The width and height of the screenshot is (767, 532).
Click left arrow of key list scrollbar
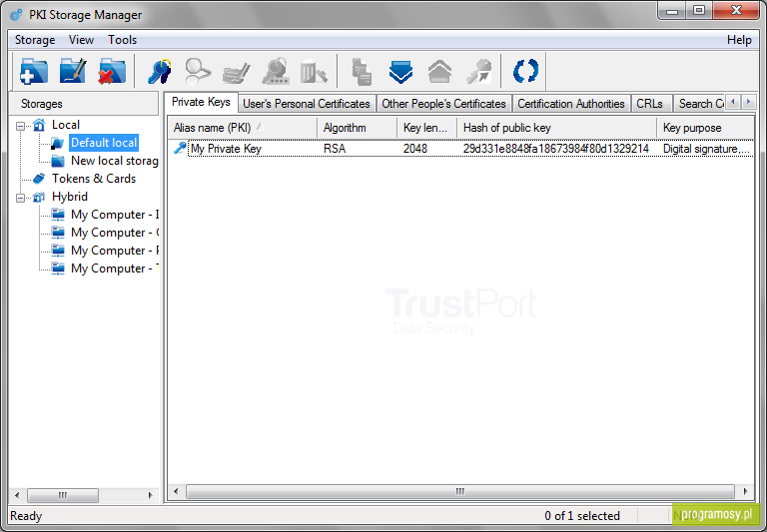tap(176, 491)
